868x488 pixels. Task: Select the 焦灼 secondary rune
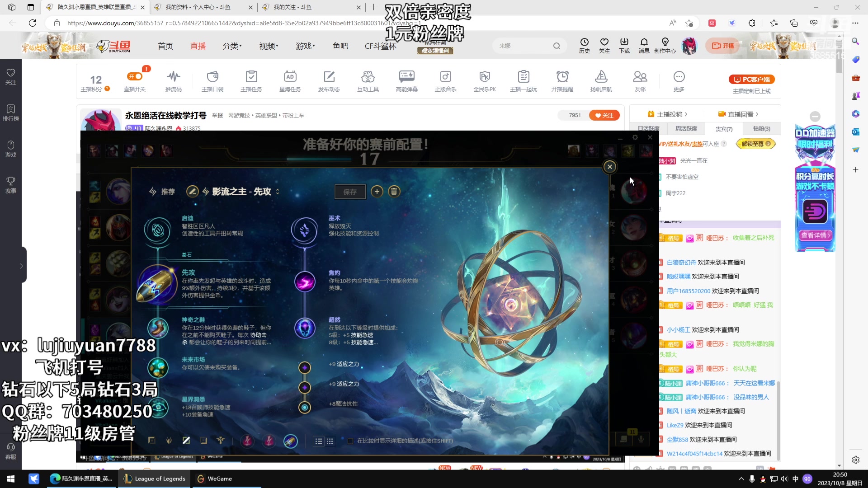tap(305, 282)
